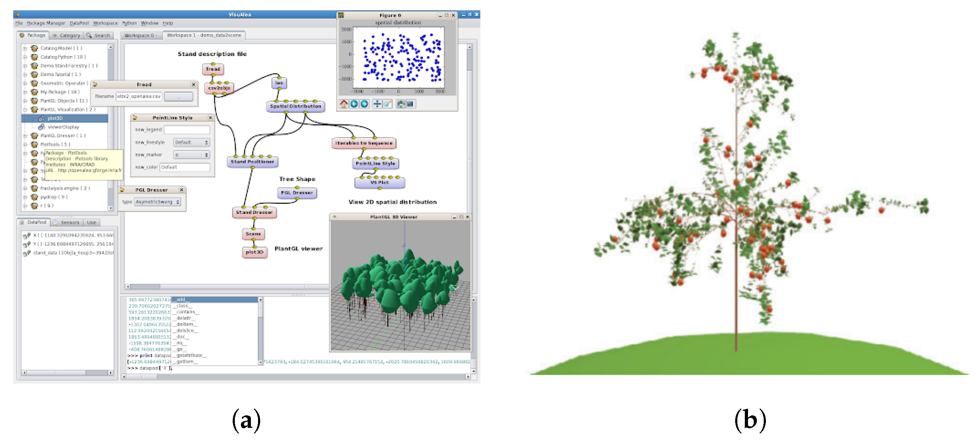This screenshot has height=440, width=980.
Task: Click the Spatial Distribution node
Action: (295, 106)
